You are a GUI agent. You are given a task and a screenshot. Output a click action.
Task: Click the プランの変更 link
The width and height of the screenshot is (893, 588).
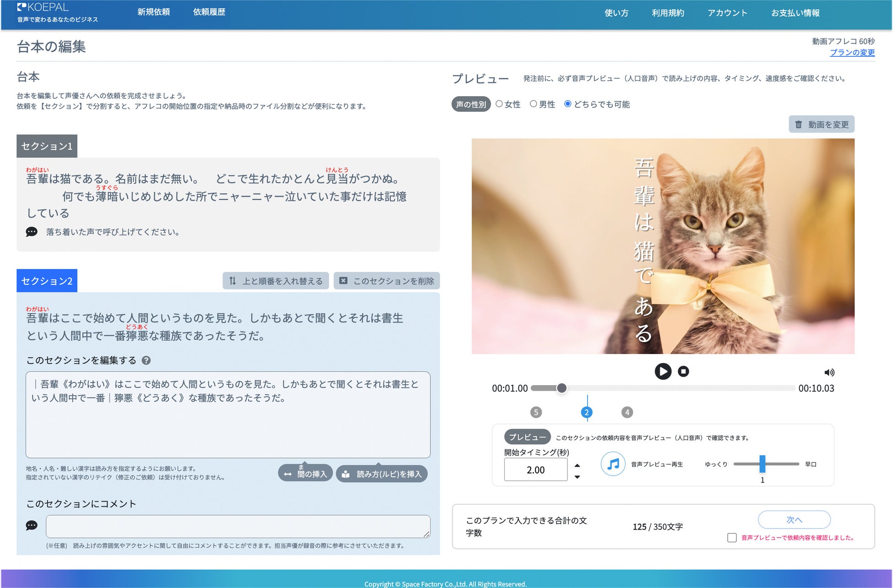852,52
